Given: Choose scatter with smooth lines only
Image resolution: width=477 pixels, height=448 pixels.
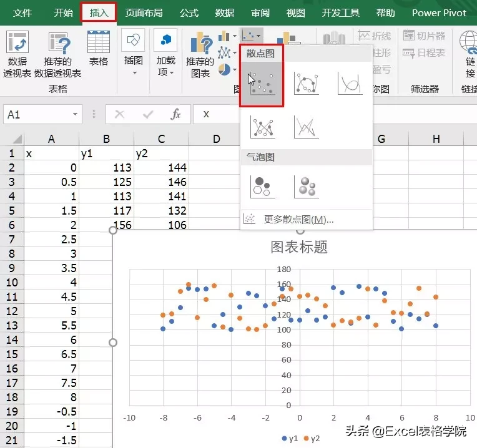Looking at the screenshot, I should pyautogui.click(x=350, y=83).
